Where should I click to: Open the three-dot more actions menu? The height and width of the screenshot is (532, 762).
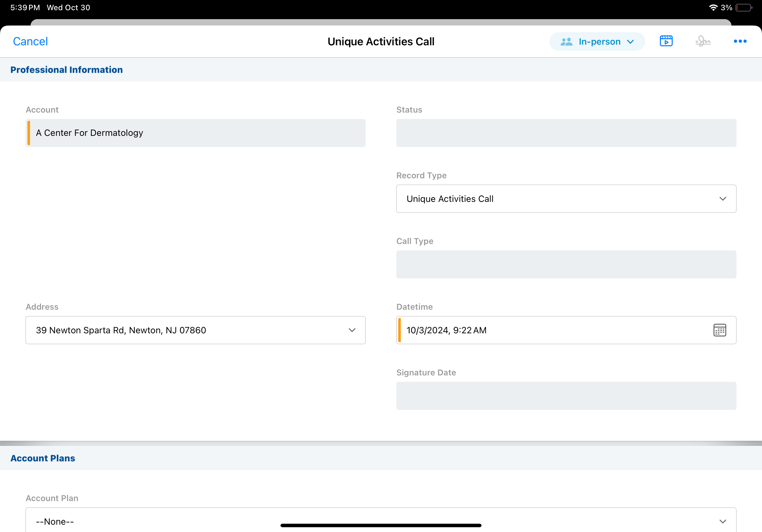click(740, 41)
